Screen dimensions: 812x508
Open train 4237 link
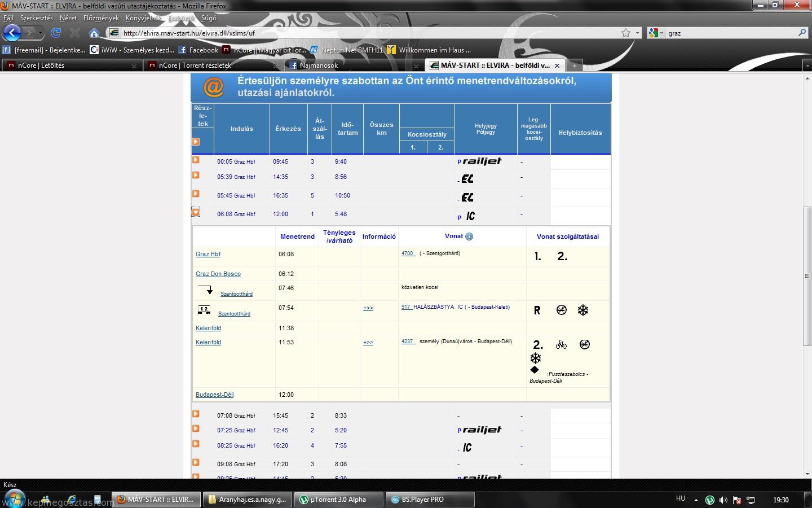click(x=408, y=341)
